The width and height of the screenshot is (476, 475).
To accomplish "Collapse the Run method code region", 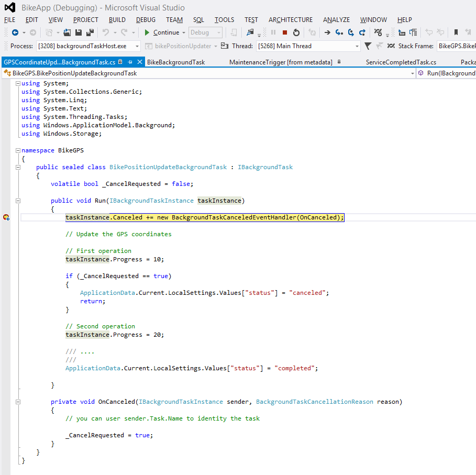I will pos(17,200).
